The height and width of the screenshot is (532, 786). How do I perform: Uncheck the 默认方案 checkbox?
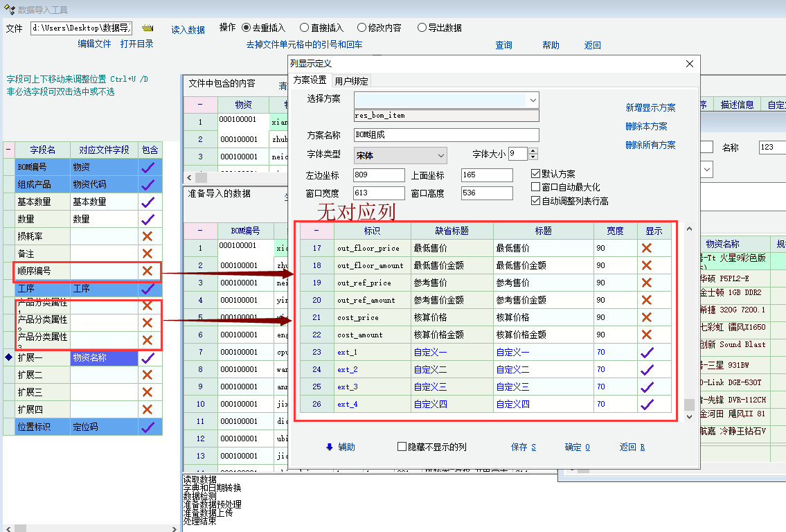click(x=535, y=174)
